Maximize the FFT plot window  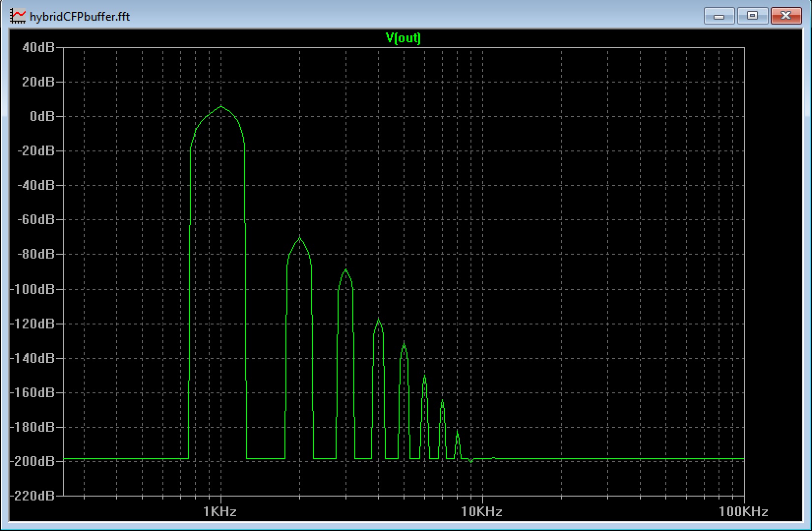point(752,16)
